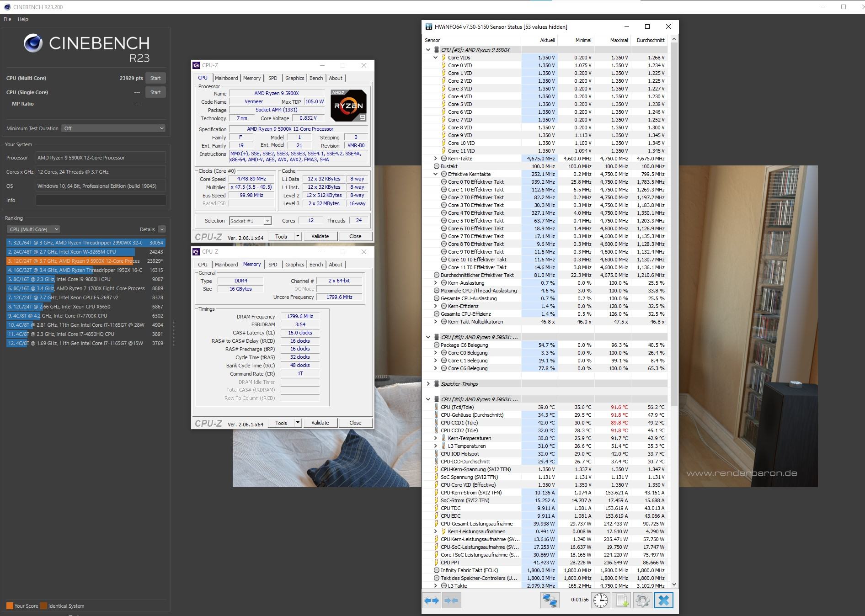Click the Cinebench R23 sphere logo

tap(33, 43)
